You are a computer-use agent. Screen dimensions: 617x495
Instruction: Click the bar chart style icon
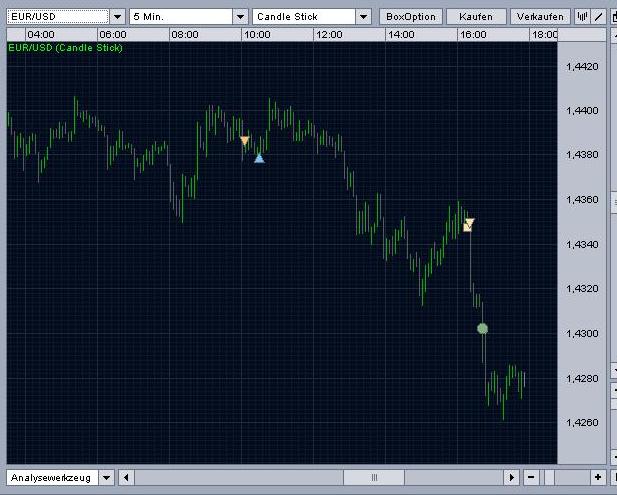pyautogui.click(x=582, y=17)
